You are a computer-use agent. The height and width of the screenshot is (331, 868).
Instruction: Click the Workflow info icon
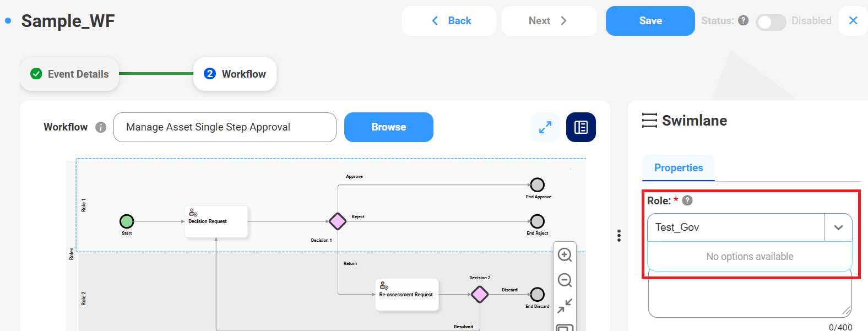pyautogui.click(x=100, y=127)
